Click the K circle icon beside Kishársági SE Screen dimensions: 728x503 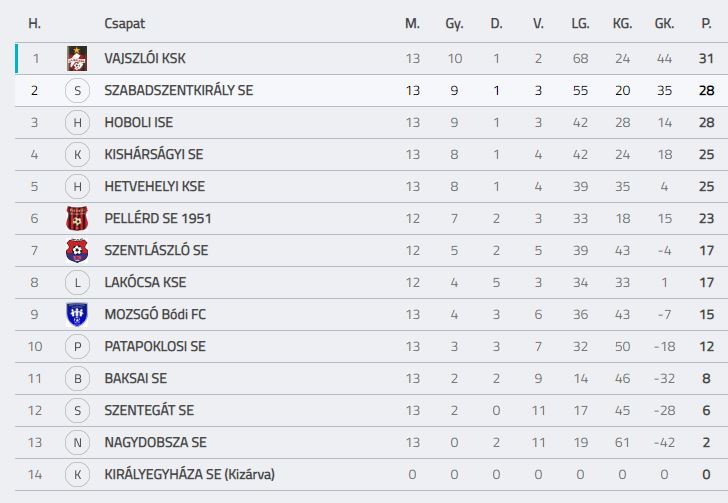(x=77, y=155)
